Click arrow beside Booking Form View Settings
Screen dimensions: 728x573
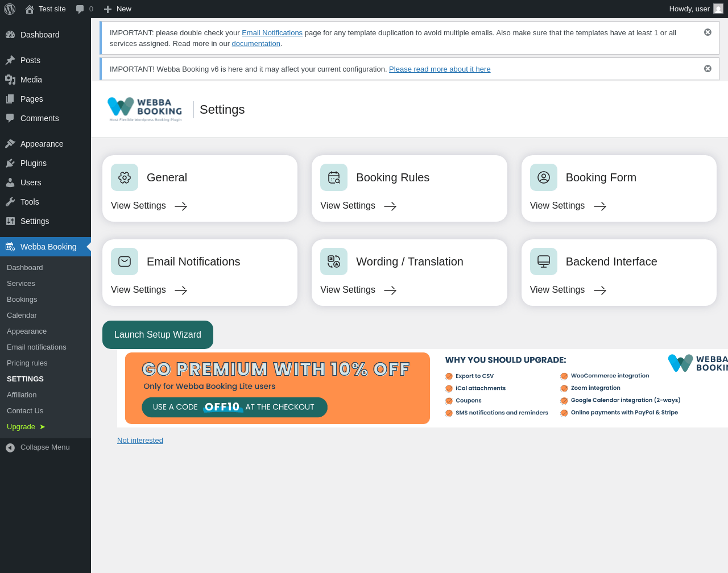coord(600,206)
